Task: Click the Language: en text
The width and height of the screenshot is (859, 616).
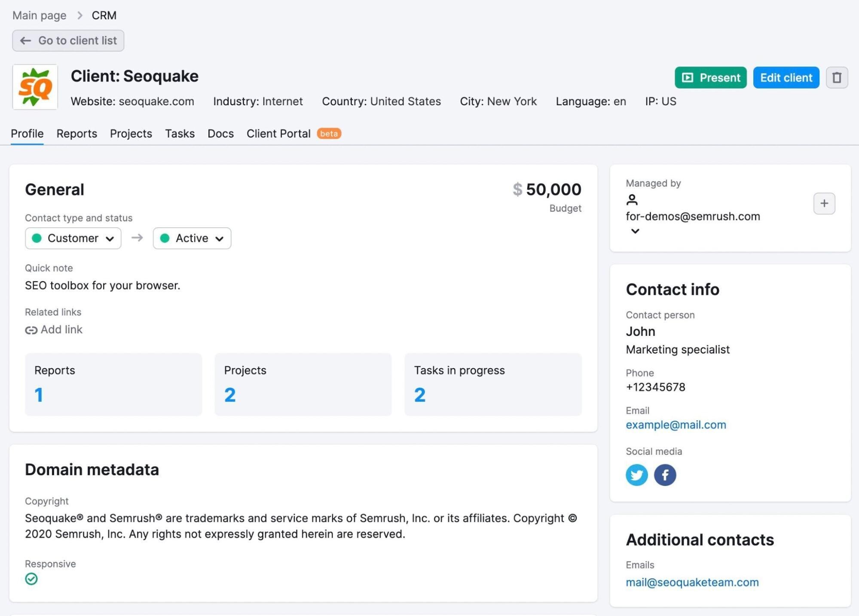Action: pyautogui.click(x=591, y=101)
